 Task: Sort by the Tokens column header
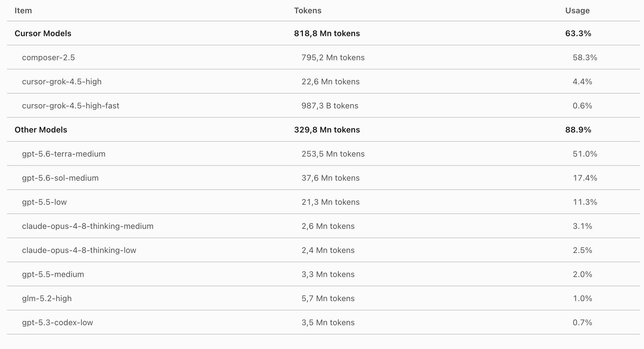(308, 11)
